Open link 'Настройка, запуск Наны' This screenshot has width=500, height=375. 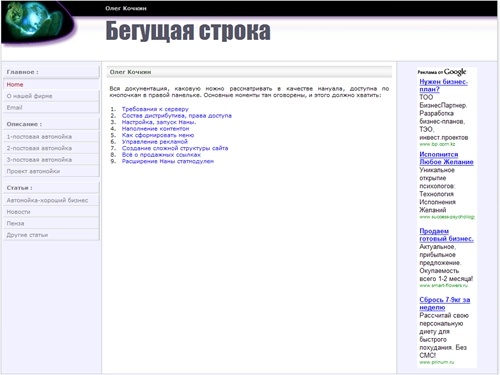click(159, 122)
